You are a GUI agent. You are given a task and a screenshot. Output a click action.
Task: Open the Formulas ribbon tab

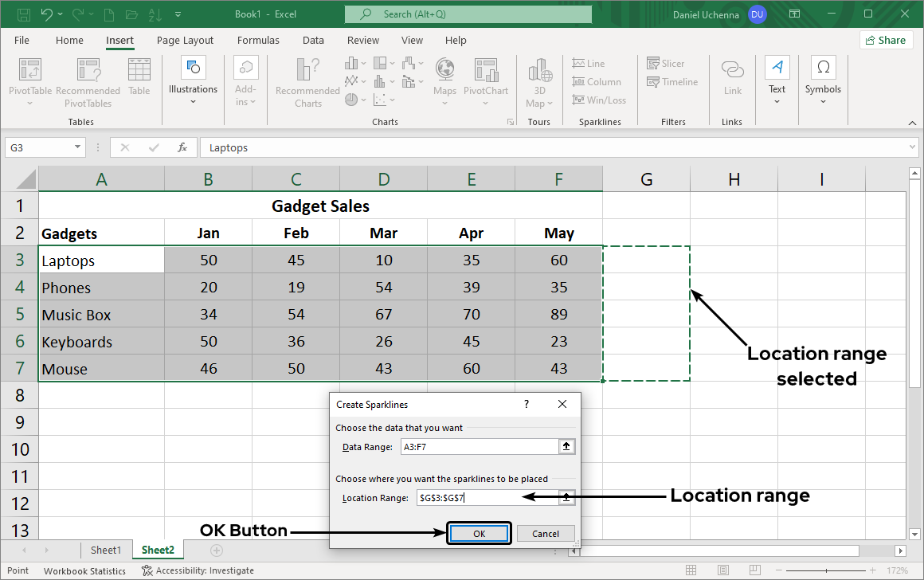258,41
